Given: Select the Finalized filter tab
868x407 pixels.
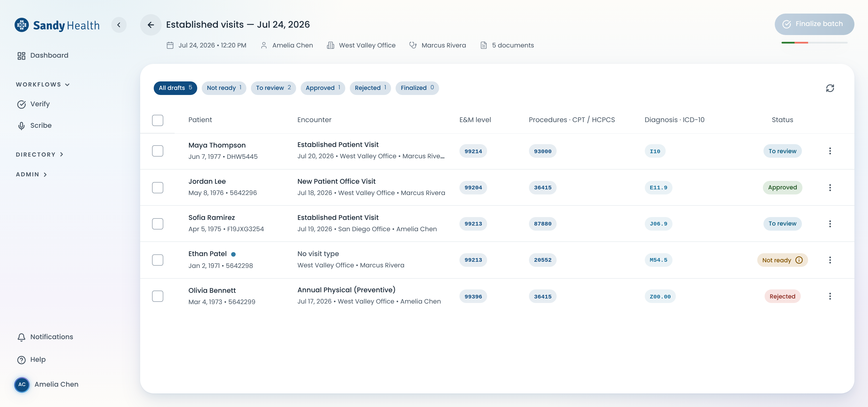Looking at the screenshot, I should pyautogui.click(x=417, y=88).
